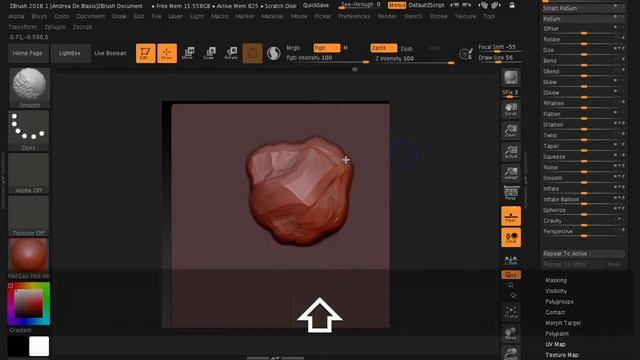Toggle the Floor grid button

coord(511,216)
